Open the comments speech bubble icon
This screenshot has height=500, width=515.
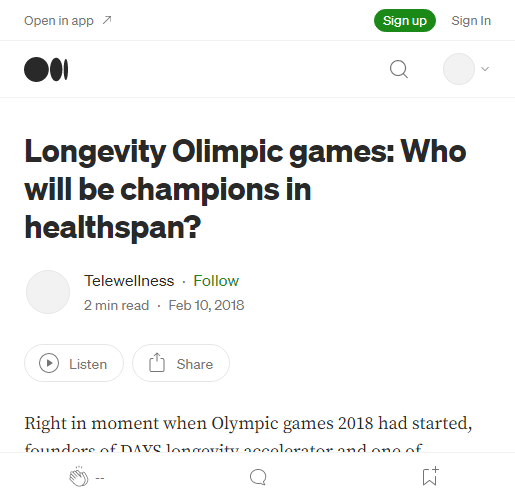(258, 477)
